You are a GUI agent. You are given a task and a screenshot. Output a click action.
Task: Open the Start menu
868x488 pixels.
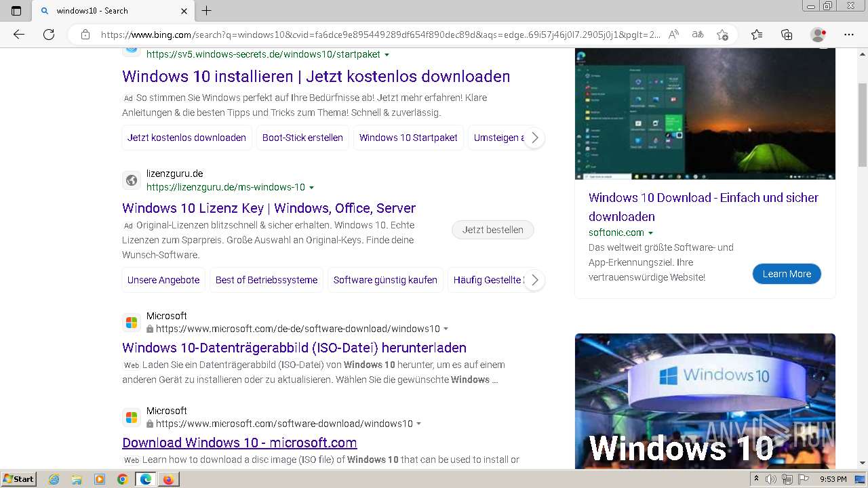click(x=18, y=479)
